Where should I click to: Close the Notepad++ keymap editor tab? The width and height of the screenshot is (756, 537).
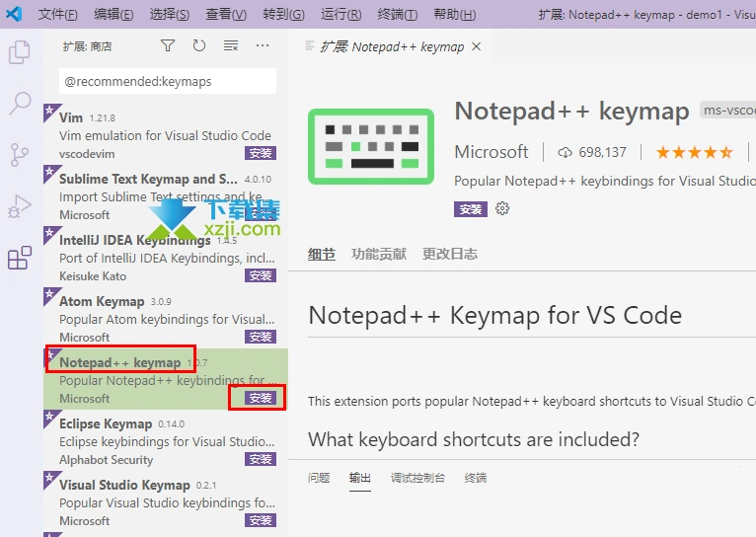pos(476,46)
